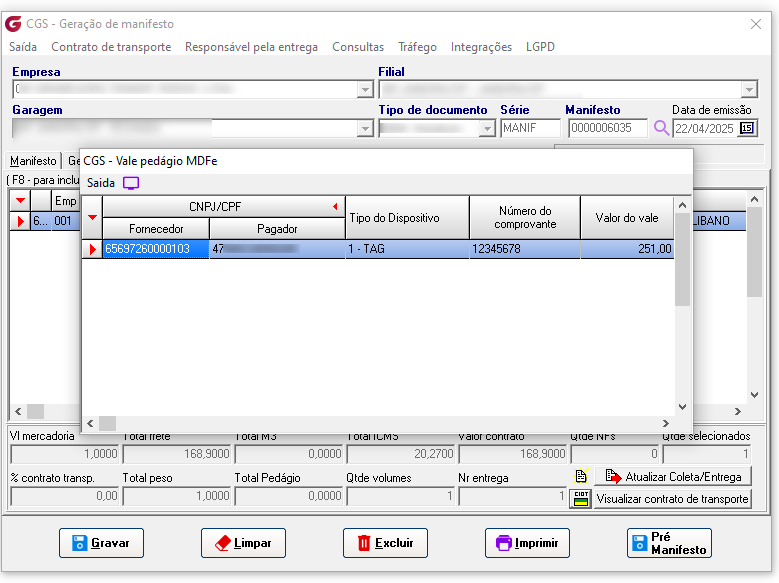
Task: Select the cell with CNPJ 65697260000103
Action: click(x=156, y=249)
